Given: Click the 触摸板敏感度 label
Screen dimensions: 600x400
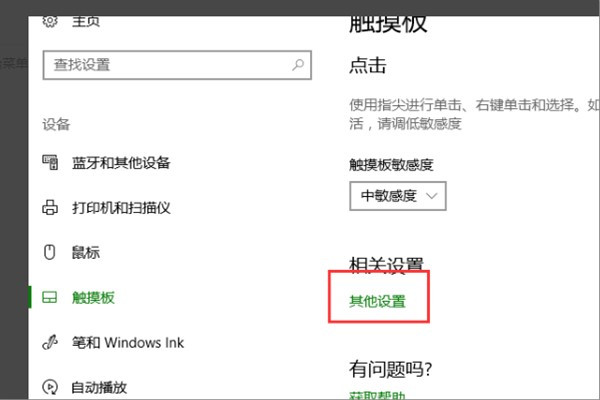Looking at the screenshot, I should point(391,165).
